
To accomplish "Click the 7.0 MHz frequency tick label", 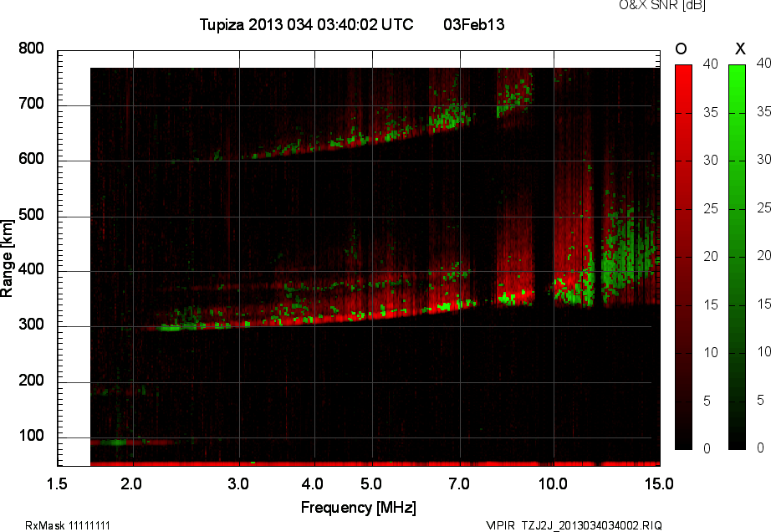I will pos(459,483).
